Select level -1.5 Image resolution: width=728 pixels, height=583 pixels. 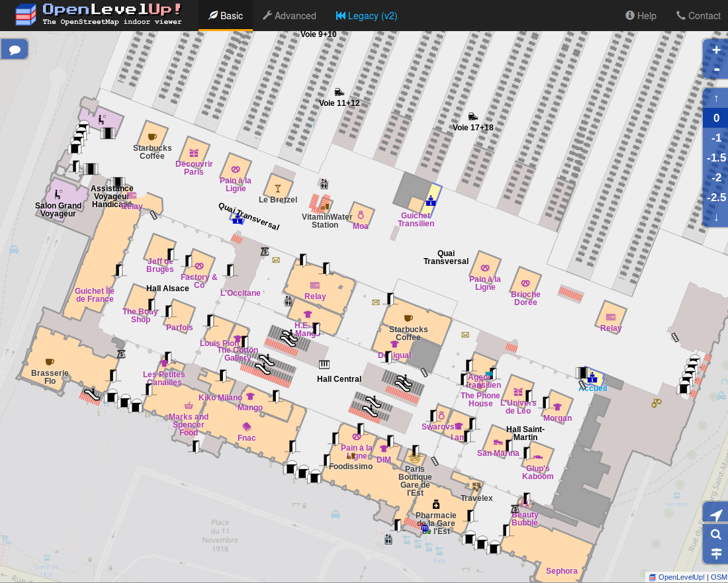point(716,157)
